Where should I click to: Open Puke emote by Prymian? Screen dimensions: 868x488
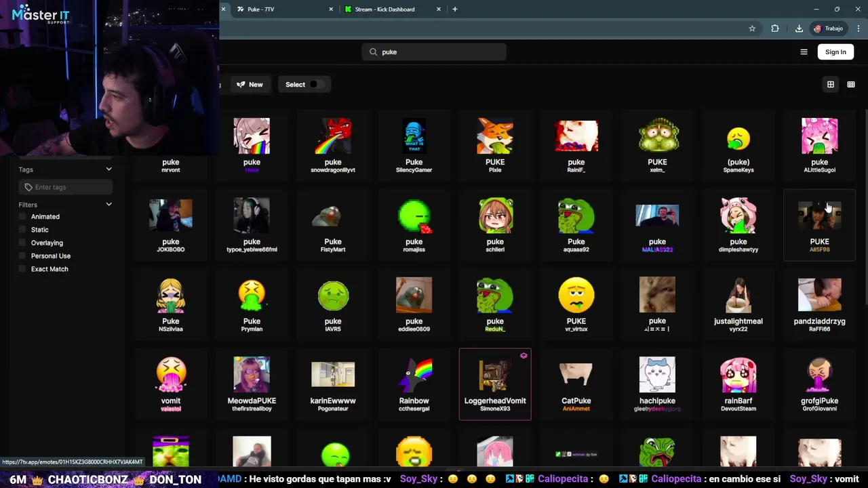(252, 305)
